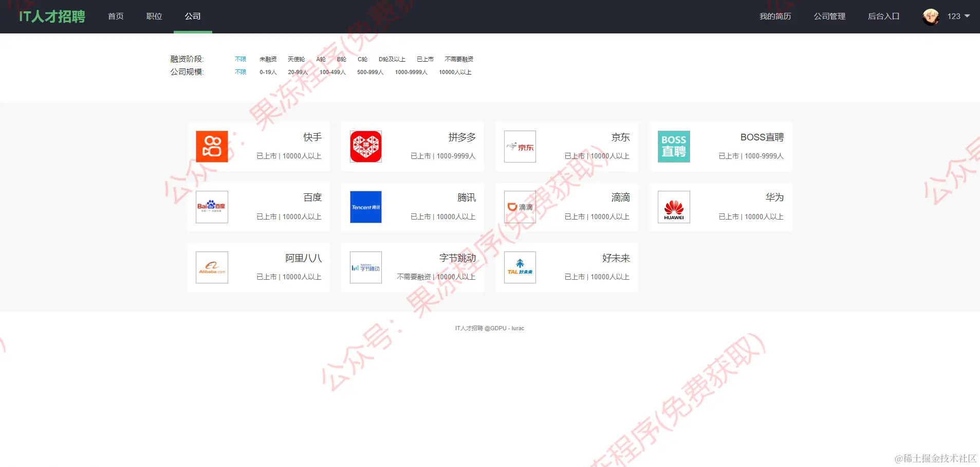980x467 pixels.
Task: Click the Pinduoduo red logo
Action: [x=366, y=147]
